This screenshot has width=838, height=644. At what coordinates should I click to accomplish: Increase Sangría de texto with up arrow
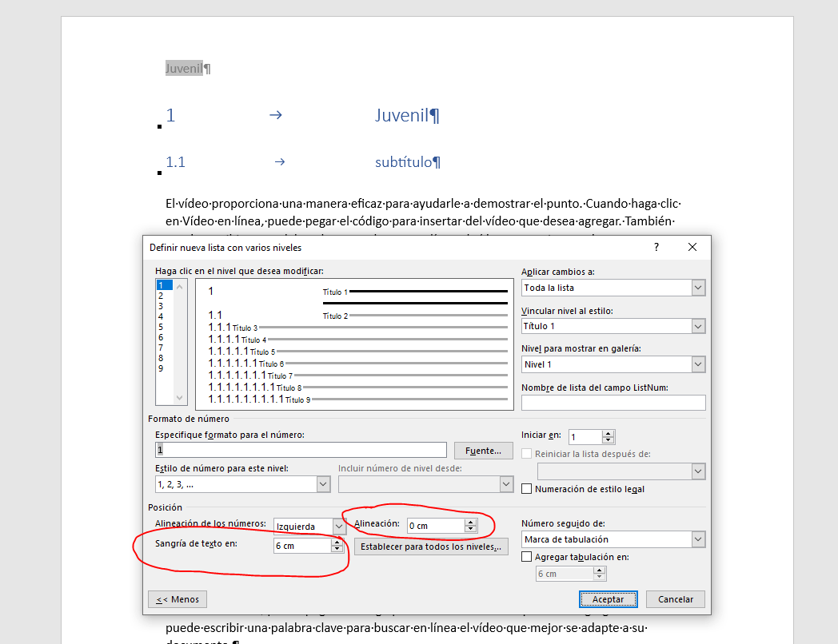(x=337, y=542)
